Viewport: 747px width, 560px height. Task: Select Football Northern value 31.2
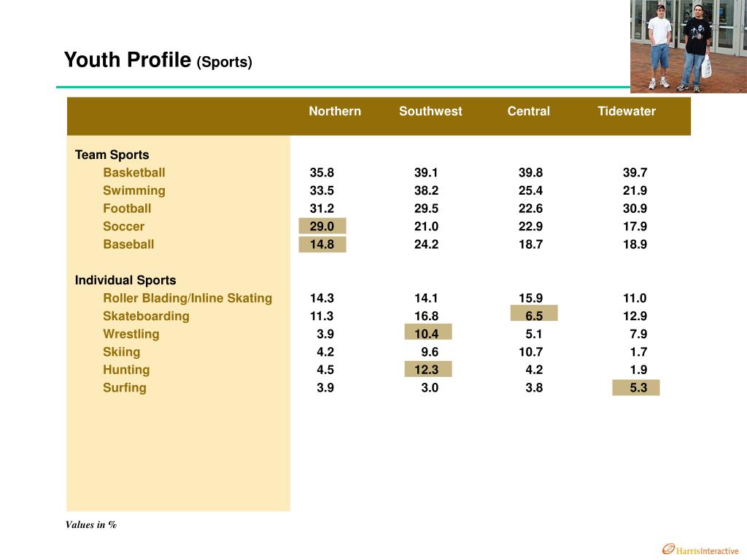[x=322, y=209]
